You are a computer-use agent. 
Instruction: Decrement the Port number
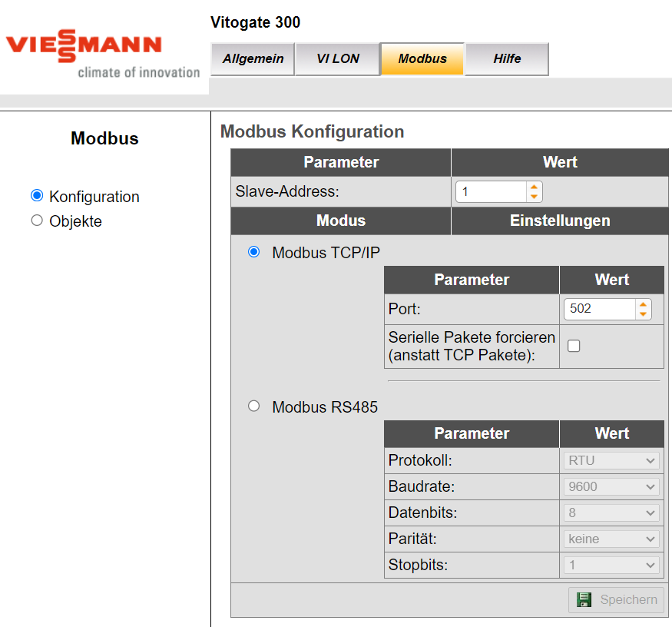tap(643, 314)
